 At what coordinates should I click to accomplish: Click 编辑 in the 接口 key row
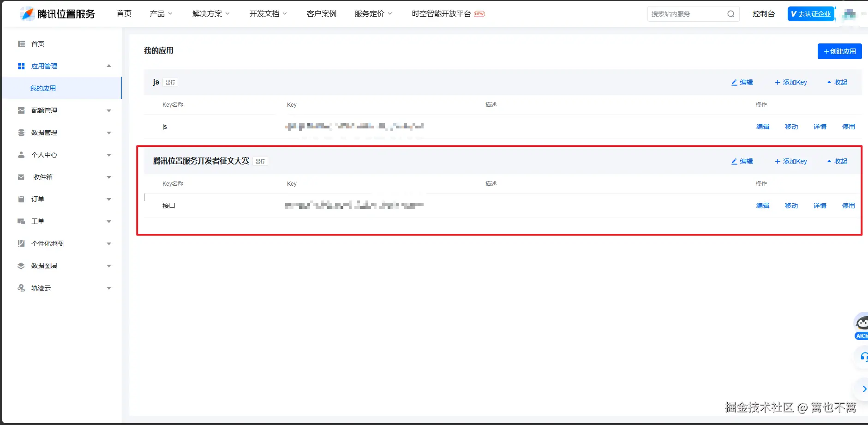tap(763, 206)
